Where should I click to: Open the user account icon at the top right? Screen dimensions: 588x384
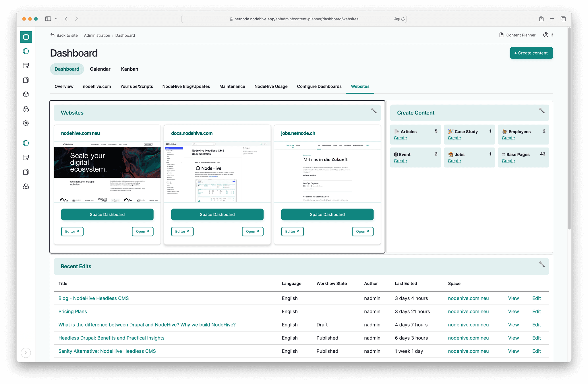(x=546, y=35)
